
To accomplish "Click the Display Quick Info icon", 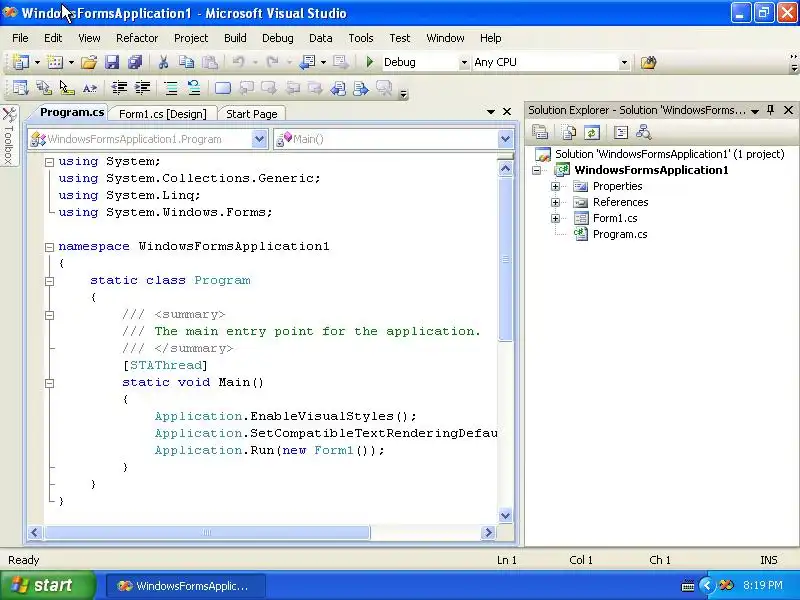I will 67,88.
